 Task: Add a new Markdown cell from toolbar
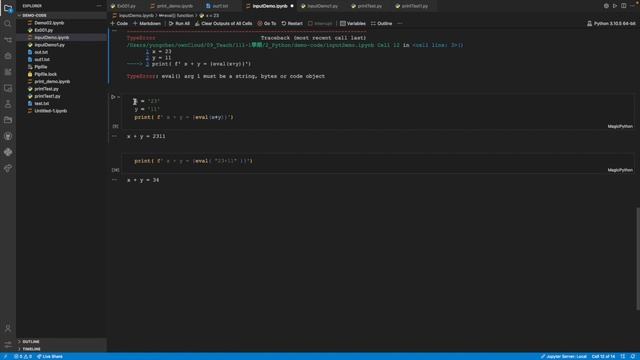[147, 24]
